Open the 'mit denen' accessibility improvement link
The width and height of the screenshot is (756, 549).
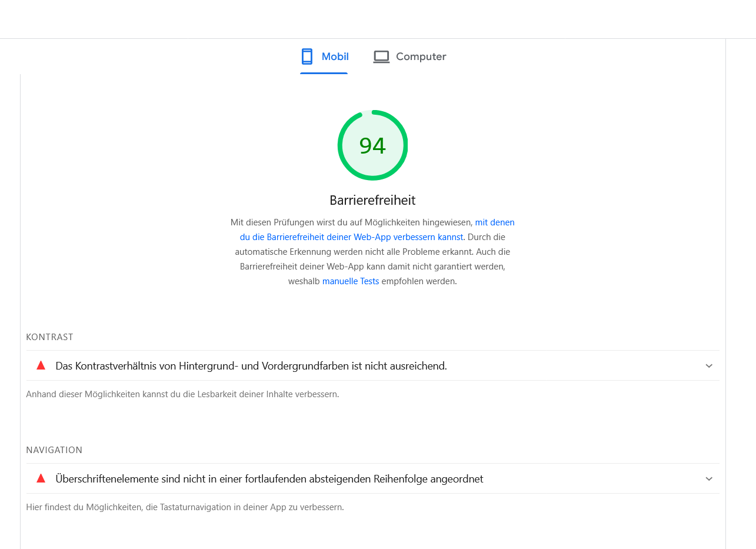pyautogui.click(x=495, y=222)
